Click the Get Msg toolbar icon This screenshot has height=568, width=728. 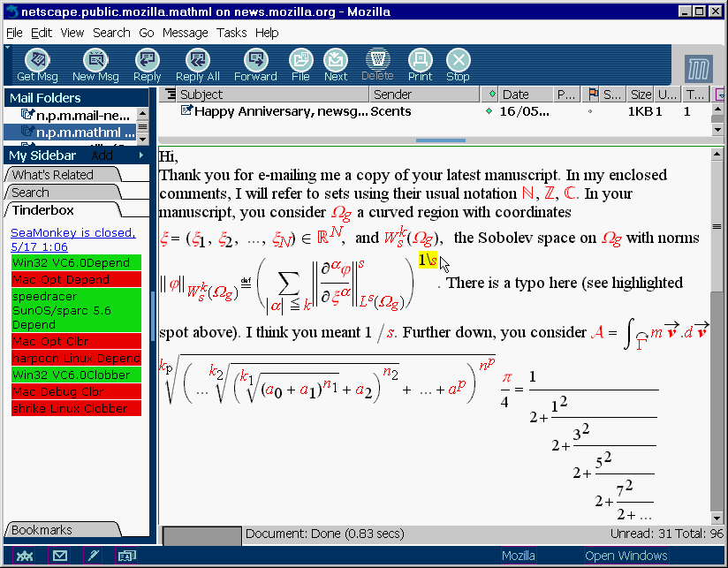pos(37,60)
